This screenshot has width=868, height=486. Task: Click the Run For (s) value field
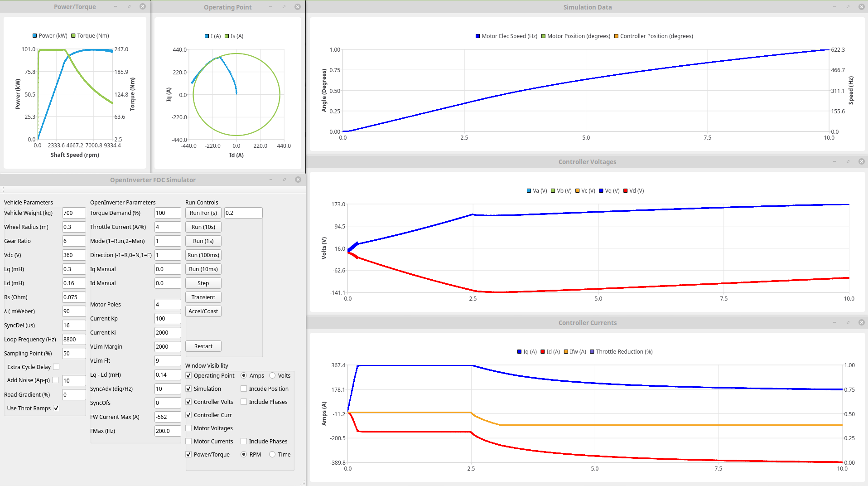[243, 213]
